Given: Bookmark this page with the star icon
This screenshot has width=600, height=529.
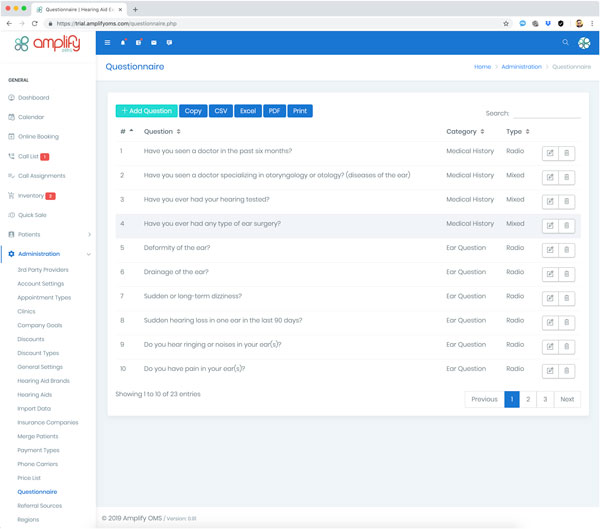Looking at the screenshot, I should coord(506,23).
